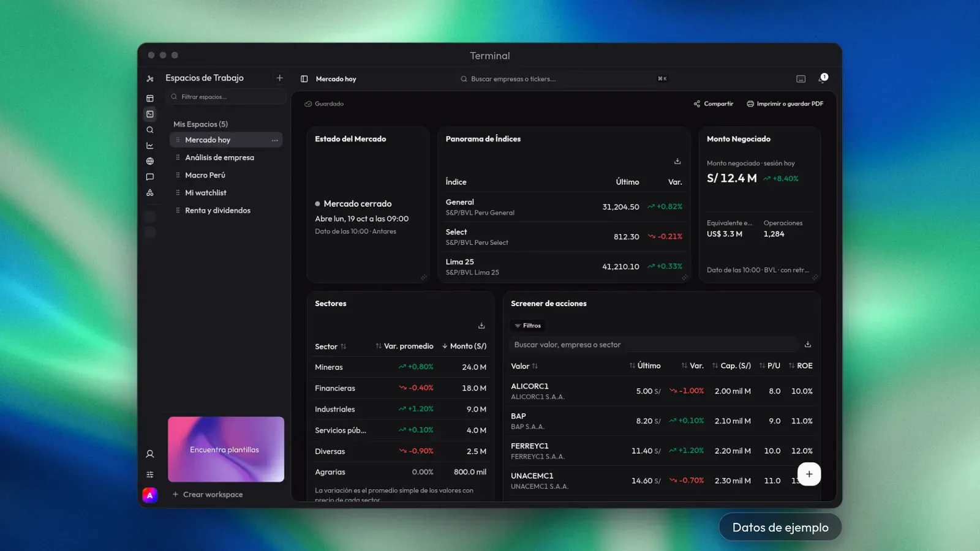Open the magnifier search icon in left rail
980x551 pixels.
(150, 130)
